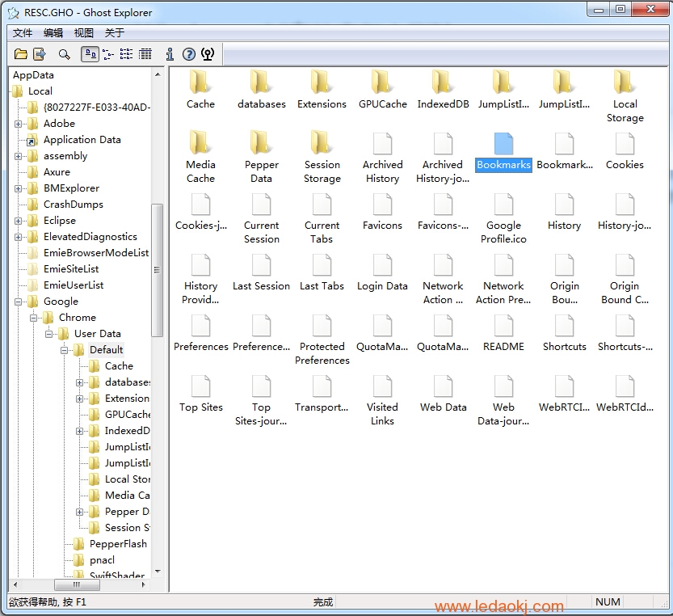Click the 完成 status bar text
The height and width of the screenshot is (616, 673).
point(323,602)
